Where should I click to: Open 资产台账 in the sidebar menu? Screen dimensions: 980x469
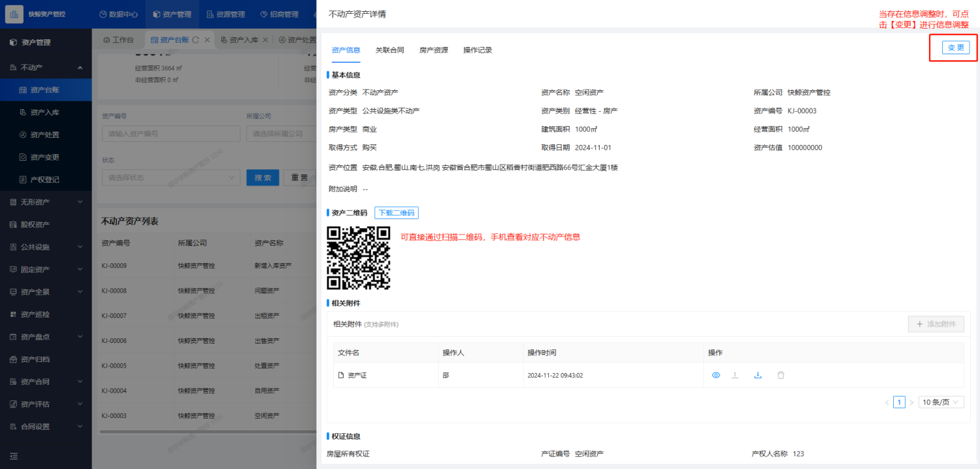point(46,90)
